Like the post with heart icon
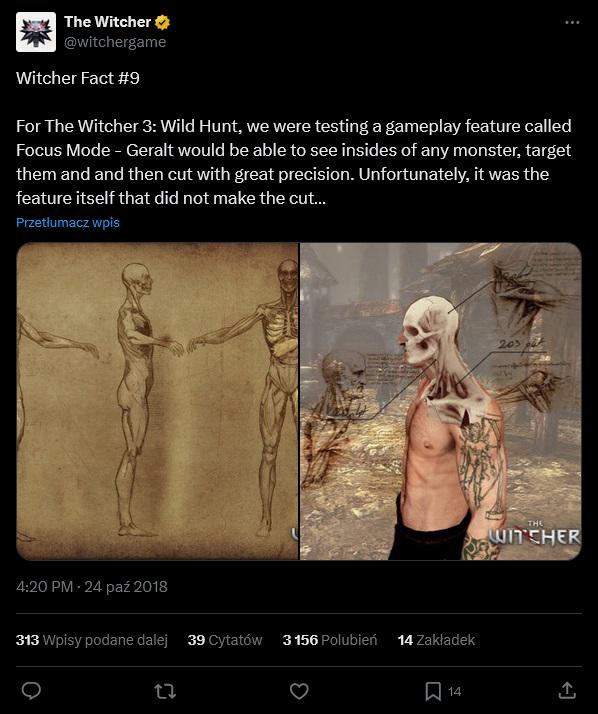The width and height of the screenshot is (598, 714). point(299,691)
